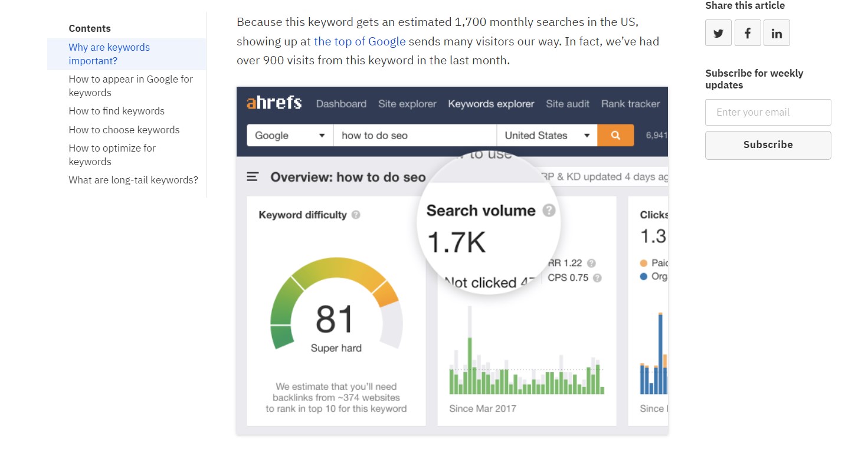
Task: Open the hamburger menu beside Overview
Action: pyautogui.click(x=253, y=176)
